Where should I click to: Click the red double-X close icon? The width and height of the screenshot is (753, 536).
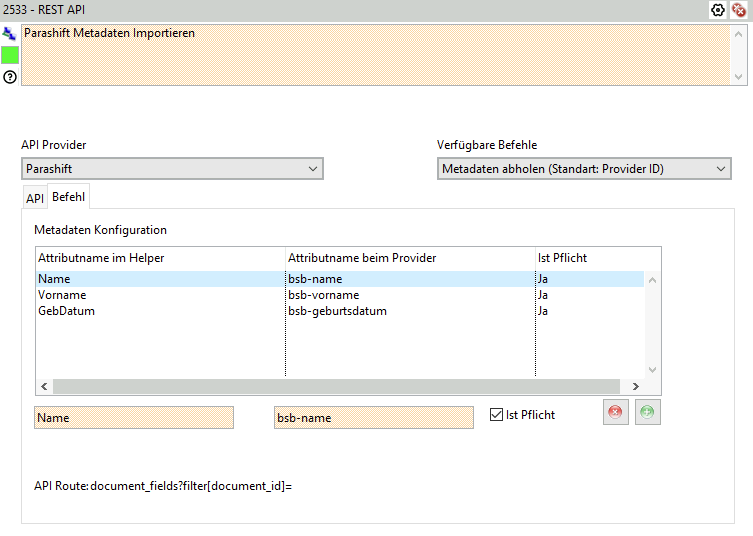[739, 9]
